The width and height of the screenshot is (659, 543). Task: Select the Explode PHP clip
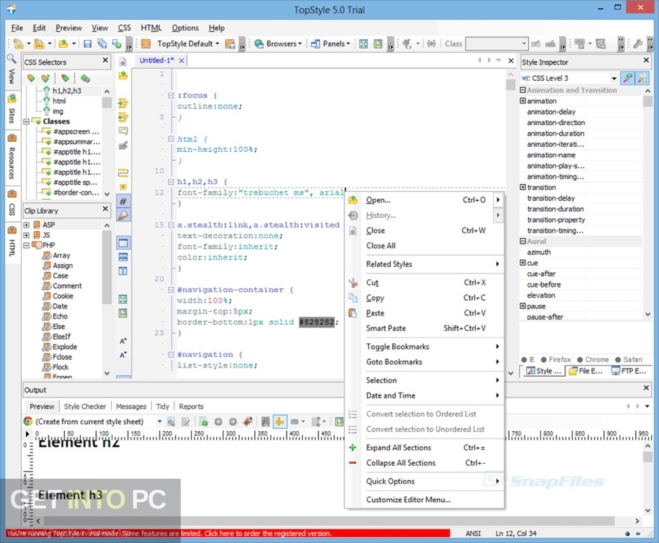(x=65, y=347)
